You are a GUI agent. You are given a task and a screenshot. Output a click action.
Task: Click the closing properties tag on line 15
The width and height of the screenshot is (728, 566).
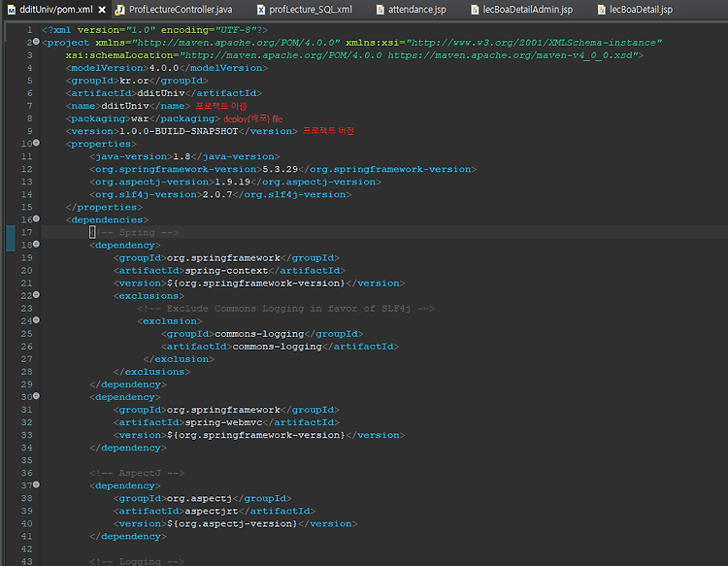click(x=104, y=207)
